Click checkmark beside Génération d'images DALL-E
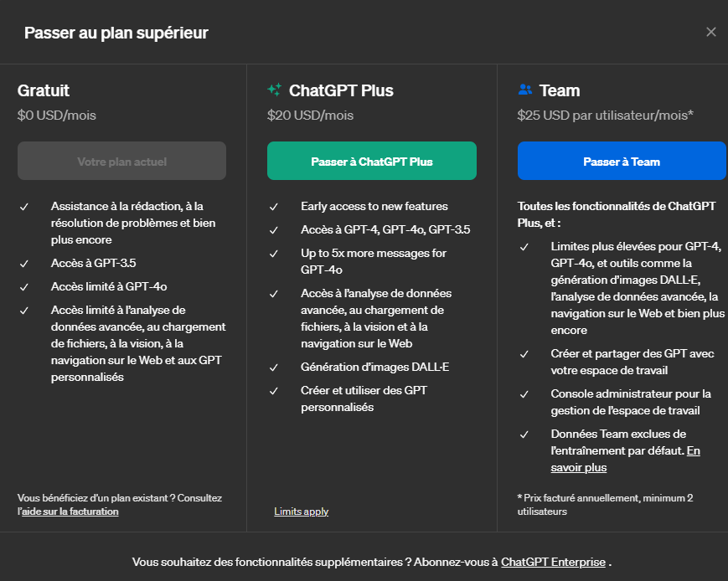Viewport: 728px width, 581px height. pos(274,368)
